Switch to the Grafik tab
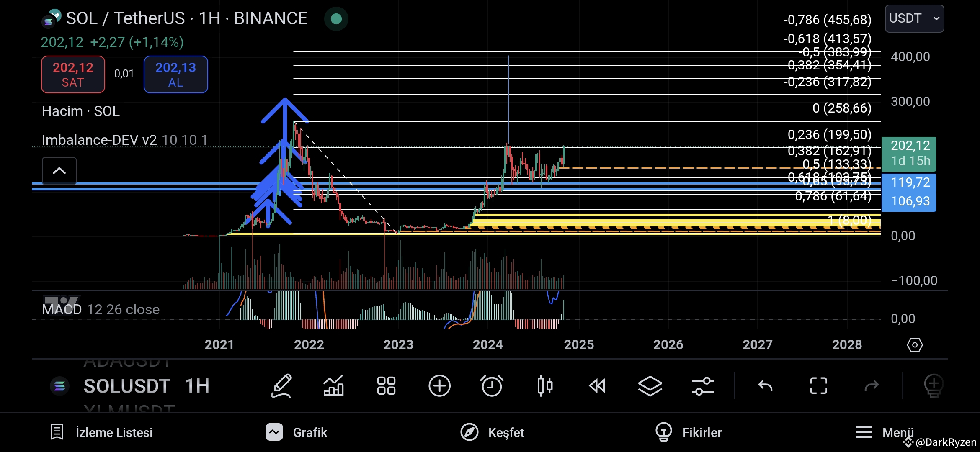 click(297, 432)
